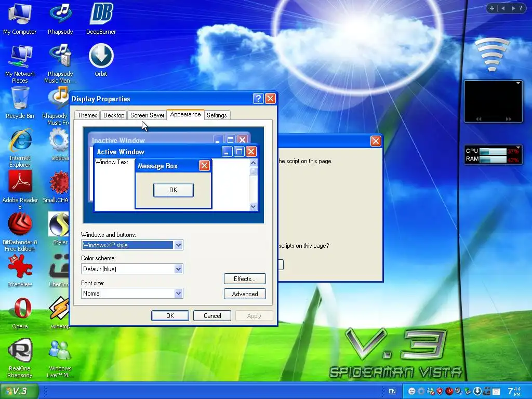This screenshot has width=532, height=399.
Task: Click the RAM usage bar
Action: click(493, 159)
